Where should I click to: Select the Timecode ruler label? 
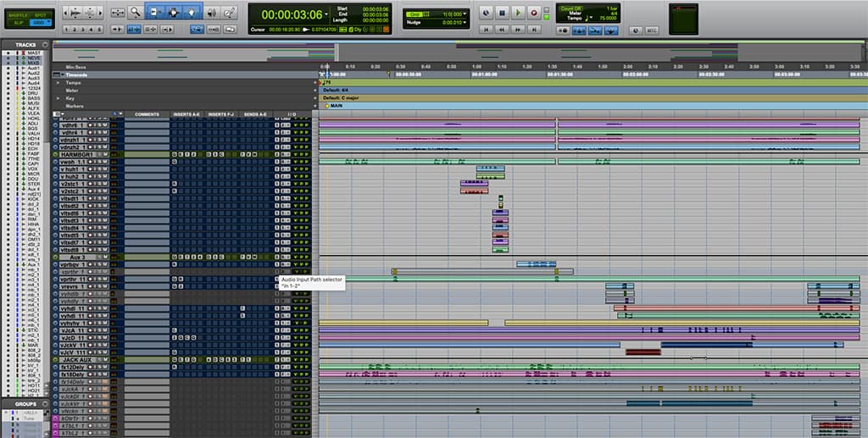coord(76,75)
